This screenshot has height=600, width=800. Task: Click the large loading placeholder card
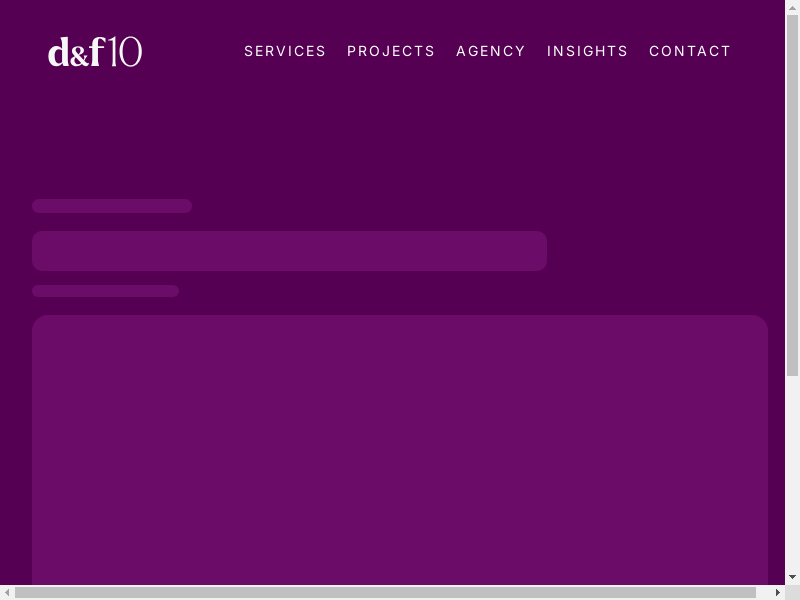pyautogui.click(x=400, y=450)
